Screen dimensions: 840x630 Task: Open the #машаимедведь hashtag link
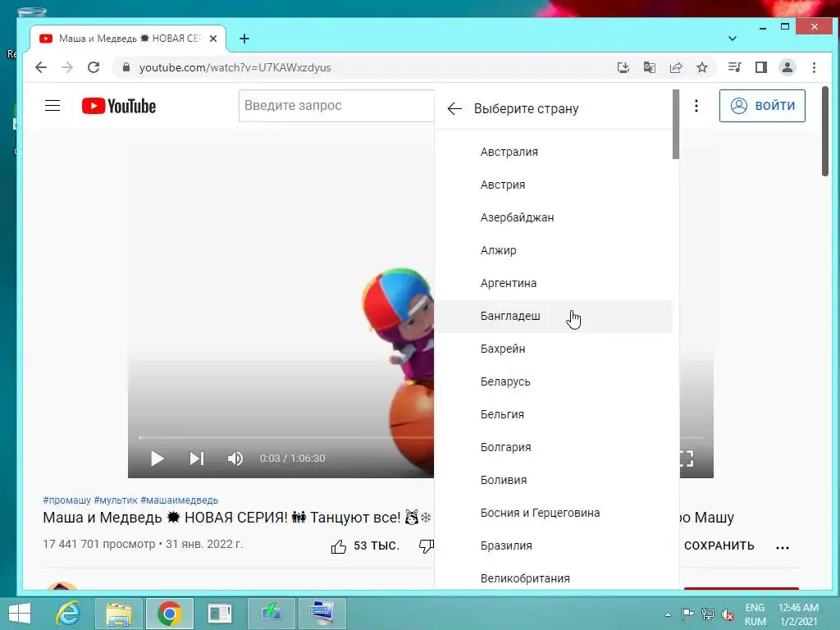point(180,500)
